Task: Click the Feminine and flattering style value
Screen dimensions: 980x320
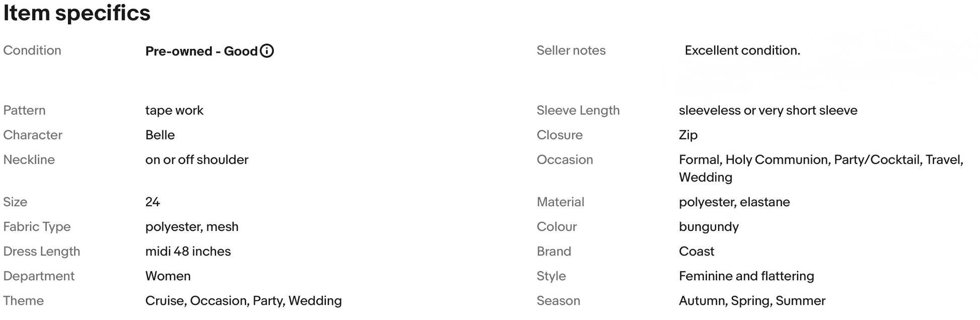Action: point(746,276)
